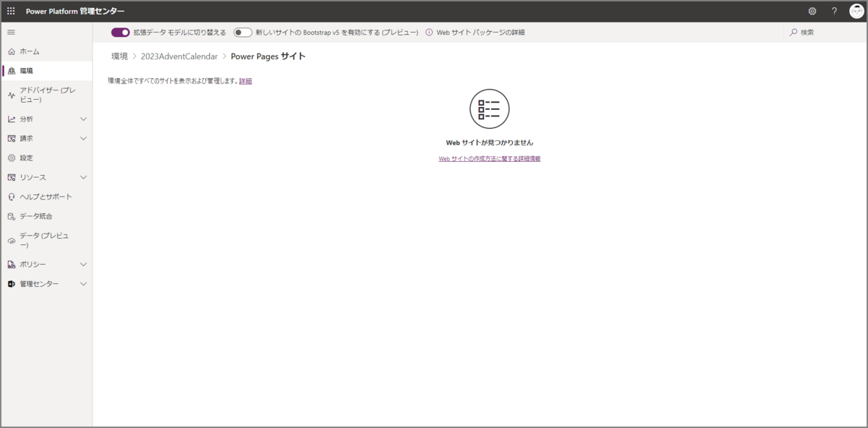The height and width of the screenshot is (428, 868).
Task: Open the user account avatar
Action: pos(856,11)
